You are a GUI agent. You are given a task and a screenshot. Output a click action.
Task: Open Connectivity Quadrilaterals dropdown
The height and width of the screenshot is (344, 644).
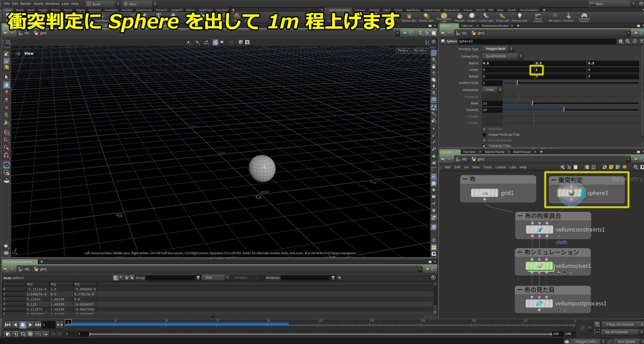[x=502, y=56]
